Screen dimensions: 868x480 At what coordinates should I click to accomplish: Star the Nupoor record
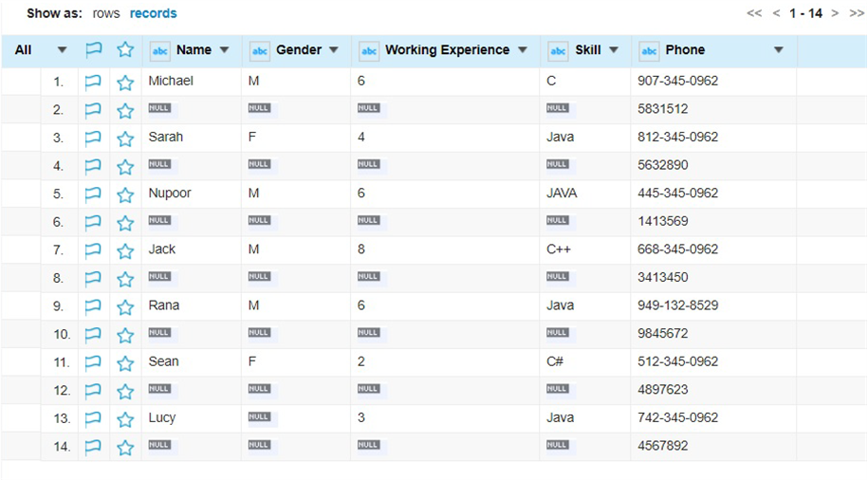pyautogui.click(x=125, y=194)
